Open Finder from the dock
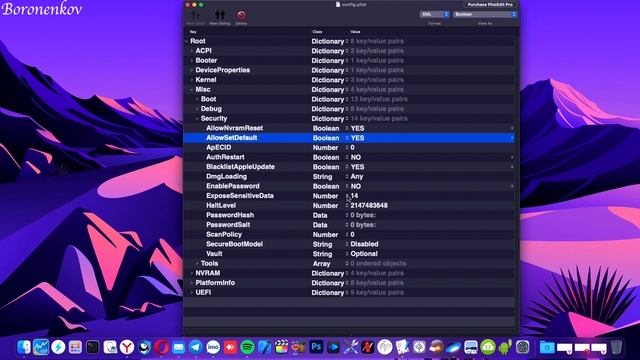This screenshot has height=360, width=640. coord(24,347)
